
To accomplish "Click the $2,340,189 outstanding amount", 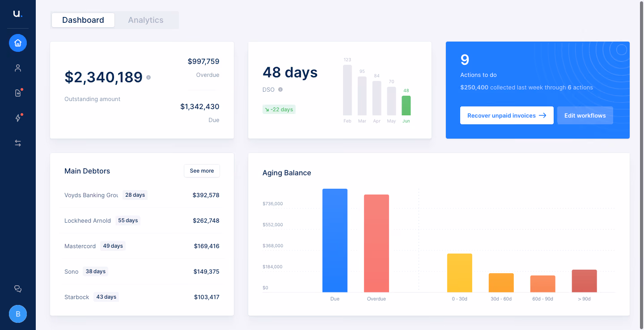I will 103,77.
